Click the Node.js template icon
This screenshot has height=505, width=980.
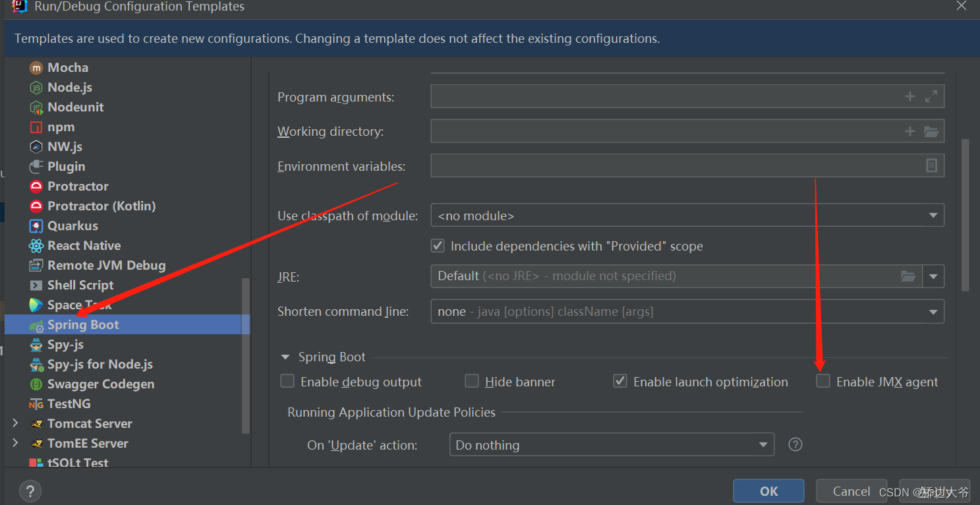click(36, 87)
